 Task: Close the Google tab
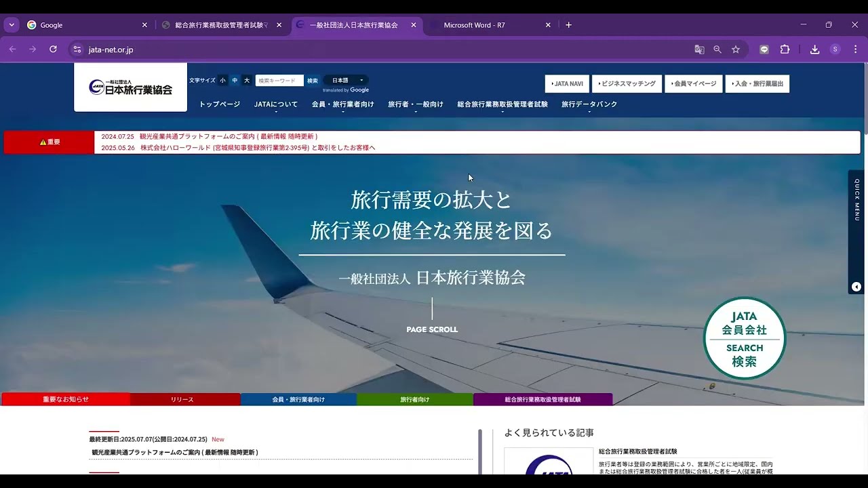144,25
